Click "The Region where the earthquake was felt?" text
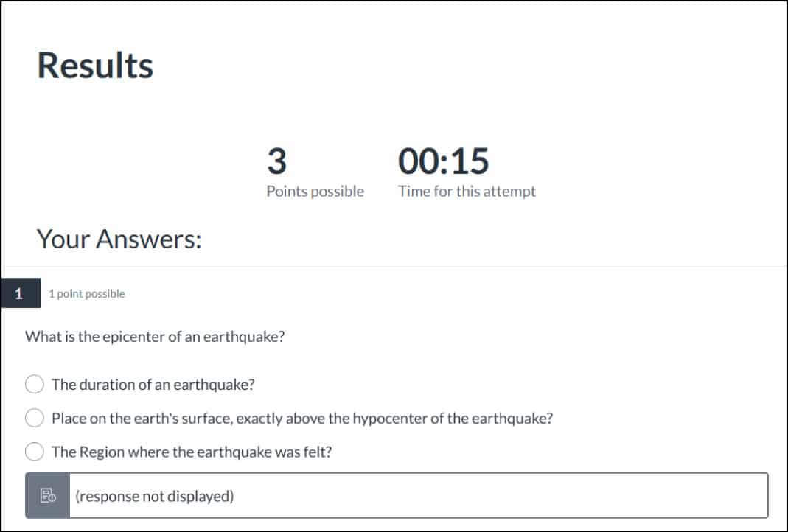 tap(192, 452)
